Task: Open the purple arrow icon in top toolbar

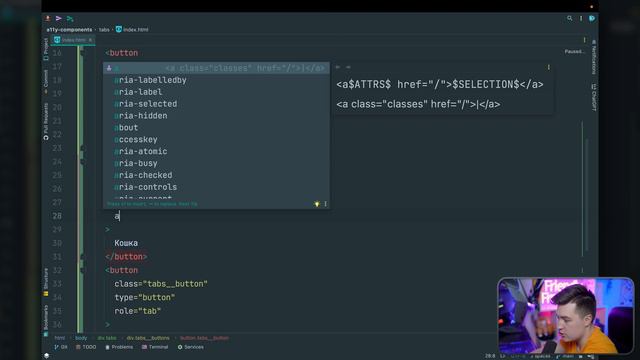Action: (59, 18)
